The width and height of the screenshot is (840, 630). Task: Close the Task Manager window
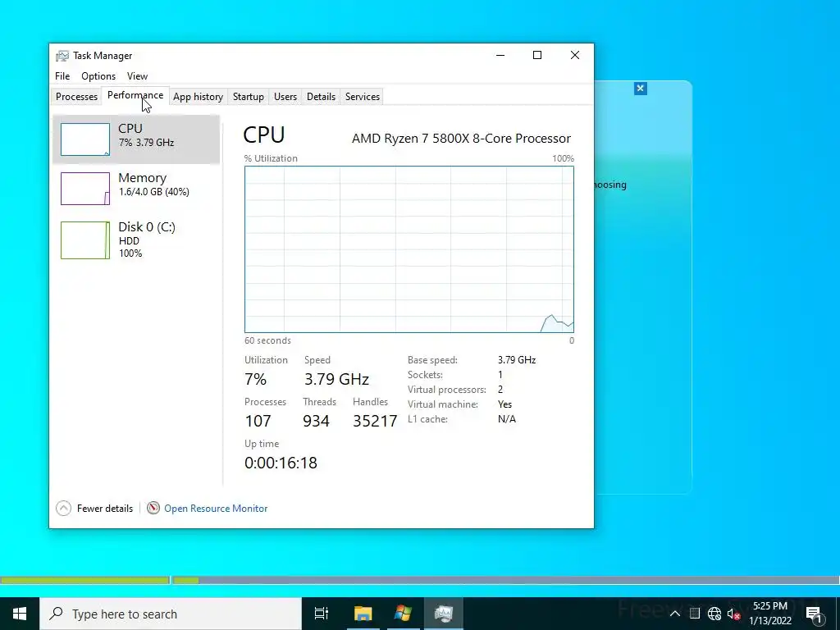click(x=575, y=55)
